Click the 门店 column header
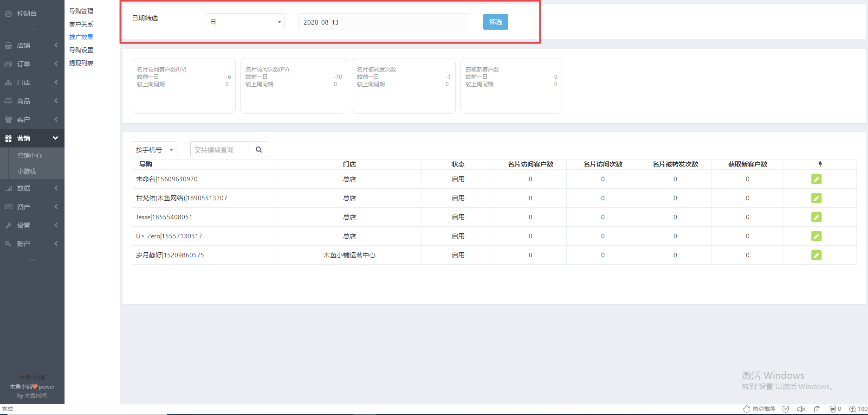 point(350,164)
